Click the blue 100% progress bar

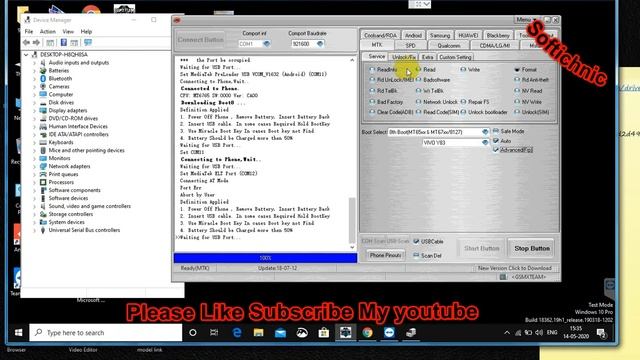click(265, 258)
